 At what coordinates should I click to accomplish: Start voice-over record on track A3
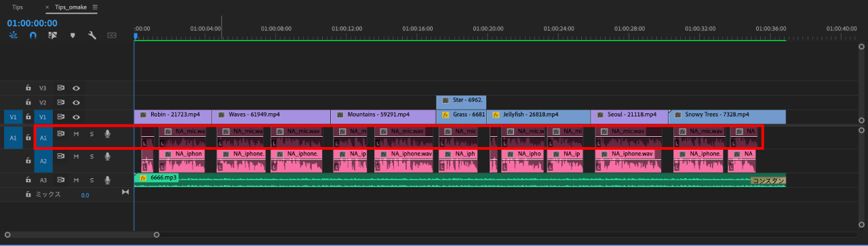(108, 180)
